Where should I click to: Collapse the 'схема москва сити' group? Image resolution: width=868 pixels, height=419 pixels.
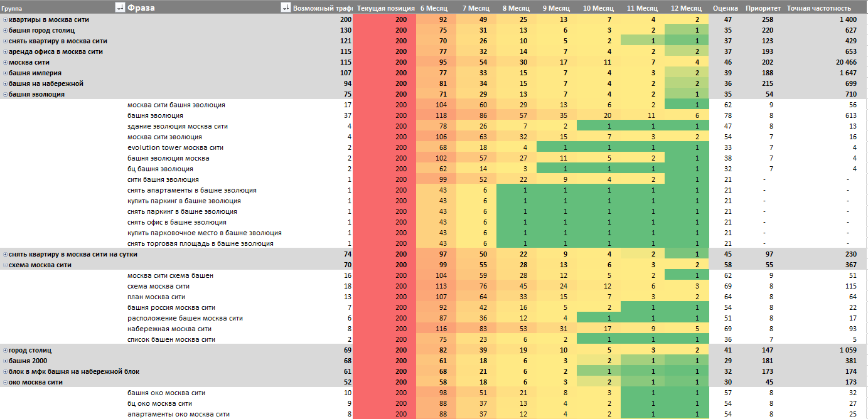coord(5,265)
